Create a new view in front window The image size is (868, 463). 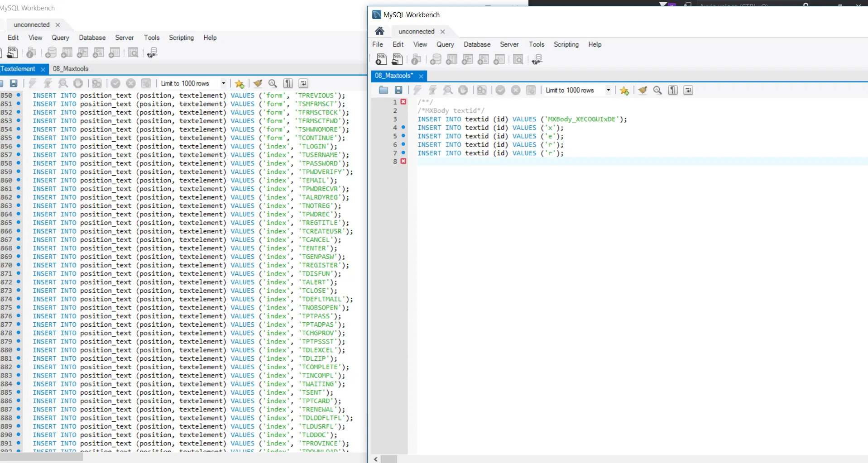[x=467, y=59]
